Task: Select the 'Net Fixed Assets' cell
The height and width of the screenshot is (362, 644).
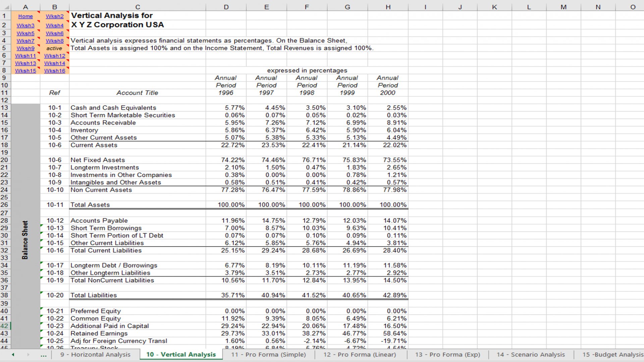Action: tap(138, 160)
